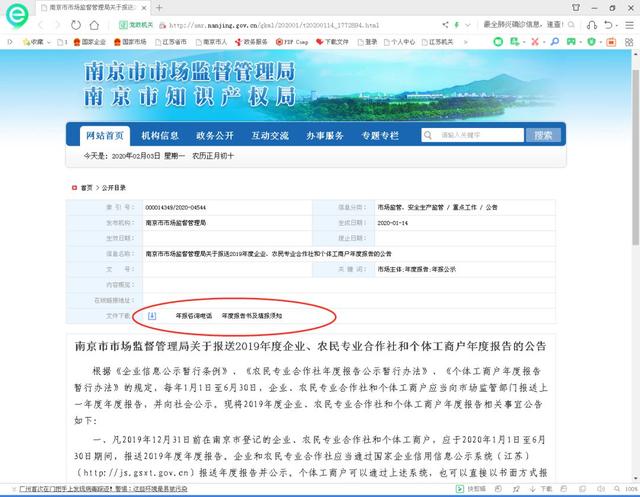Open the 下载文件 bookmark
Viewport: 640px width, 497px height.
pyautogui.click(x=332, y=42)
